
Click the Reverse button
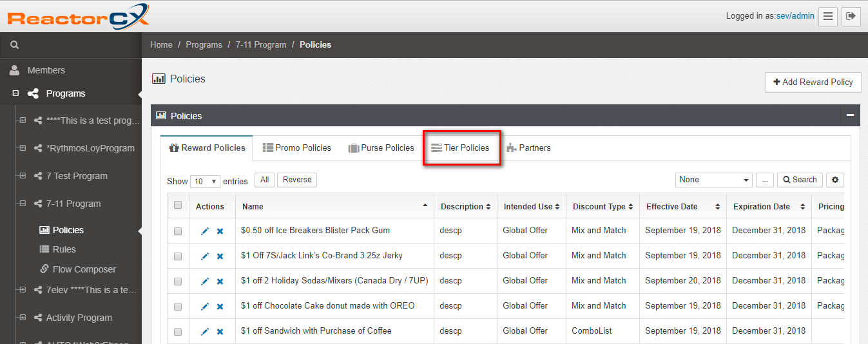point(297,180)
